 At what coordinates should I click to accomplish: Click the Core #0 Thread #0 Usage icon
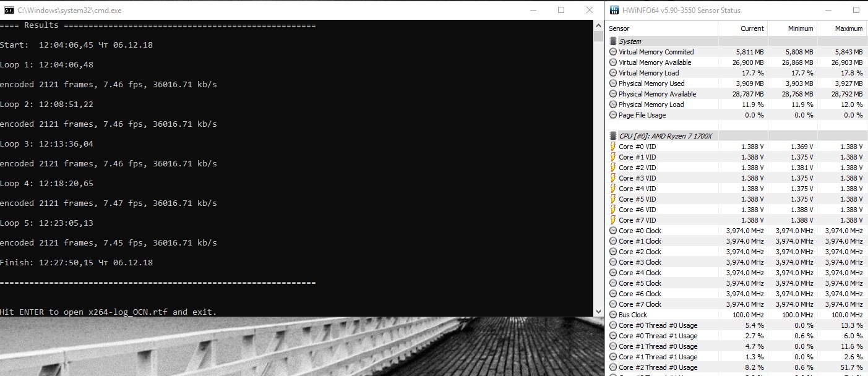[613, 325]
